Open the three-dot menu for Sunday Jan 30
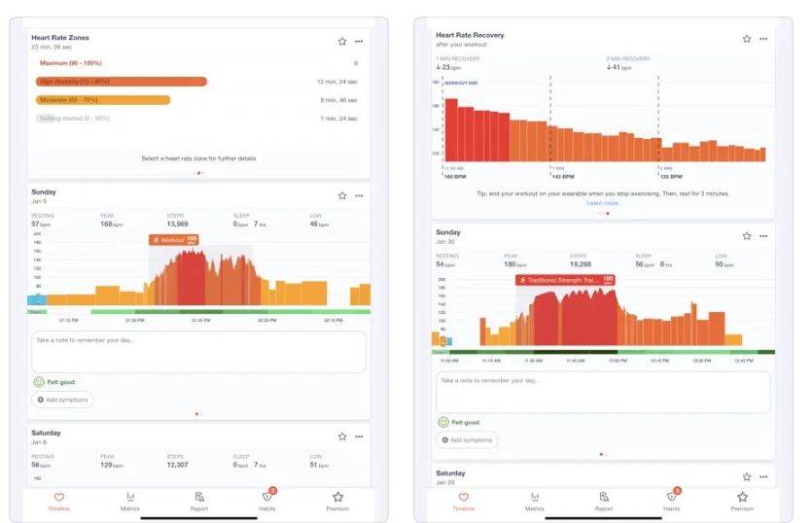 763,235
